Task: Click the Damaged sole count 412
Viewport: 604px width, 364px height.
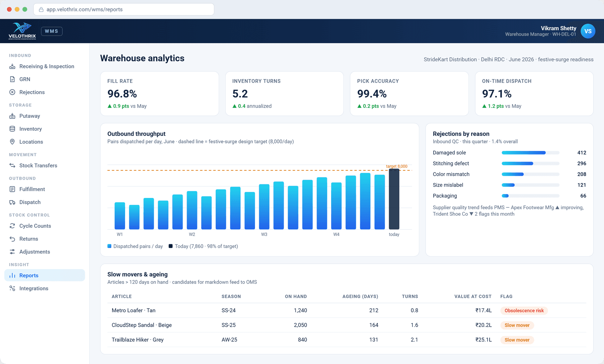Action: click(x=582, y=153)
